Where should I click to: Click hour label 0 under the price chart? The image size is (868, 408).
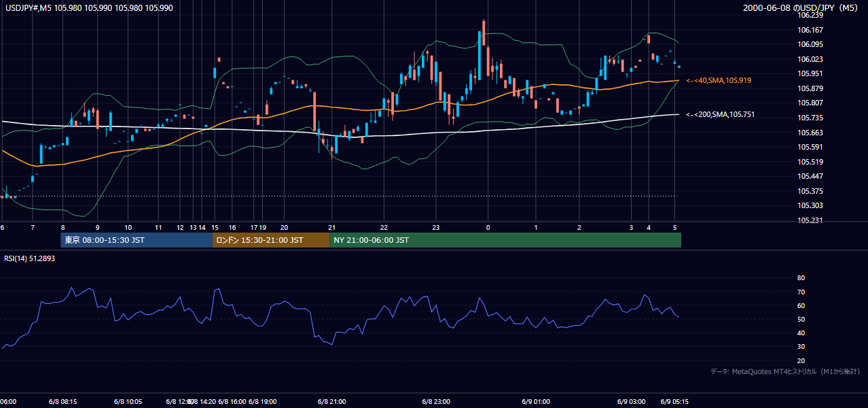pos(488,227)
